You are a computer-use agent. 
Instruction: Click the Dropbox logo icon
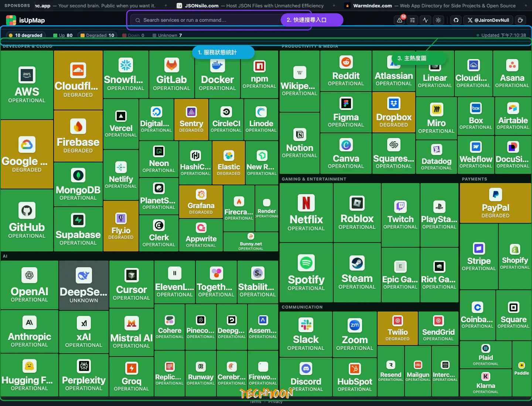coord(394,103)
